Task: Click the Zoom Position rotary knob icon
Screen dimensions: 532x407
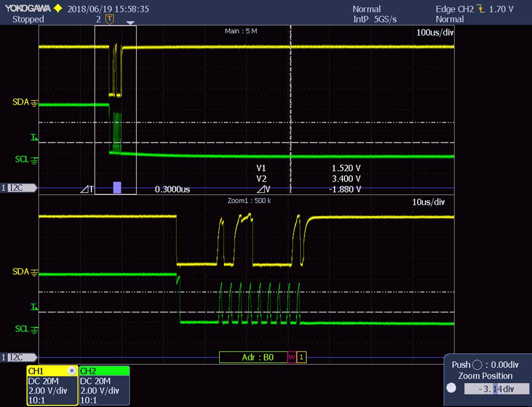Action: (451, 388)
